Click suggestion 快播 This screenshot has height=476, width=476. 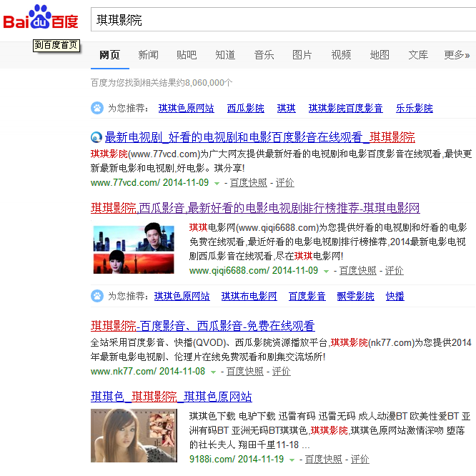pos(395,296)
